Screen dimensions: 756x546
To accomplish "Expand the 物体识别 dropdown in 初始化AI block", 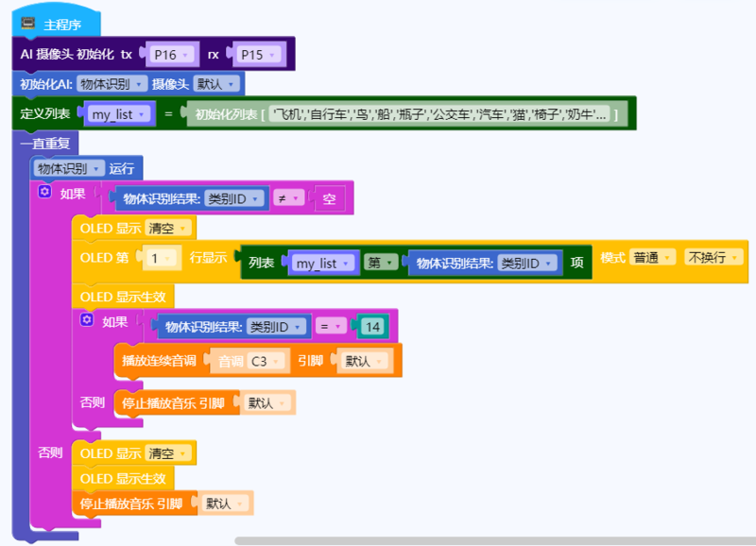I will pos(112,84).
